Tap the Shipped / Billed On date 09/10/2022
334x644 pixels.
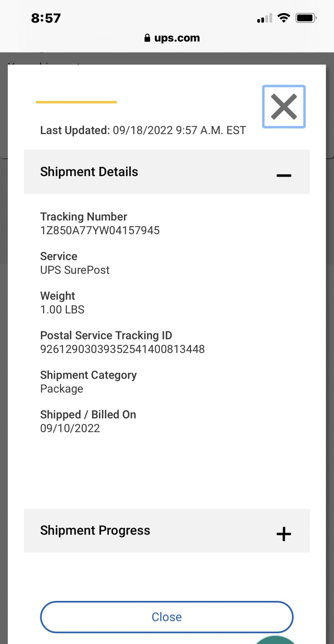coord(70,428)
